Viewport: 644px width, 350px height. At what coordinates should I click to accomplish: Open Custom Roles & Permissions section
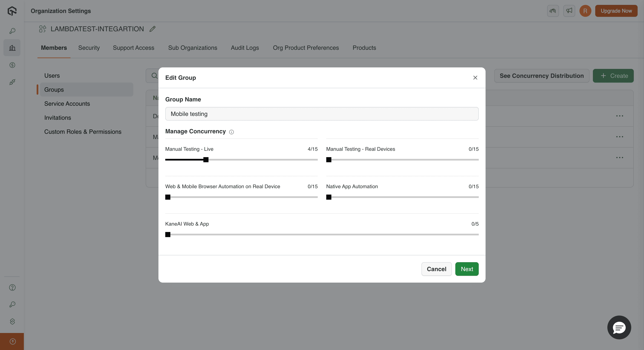[x=83, y=132]
